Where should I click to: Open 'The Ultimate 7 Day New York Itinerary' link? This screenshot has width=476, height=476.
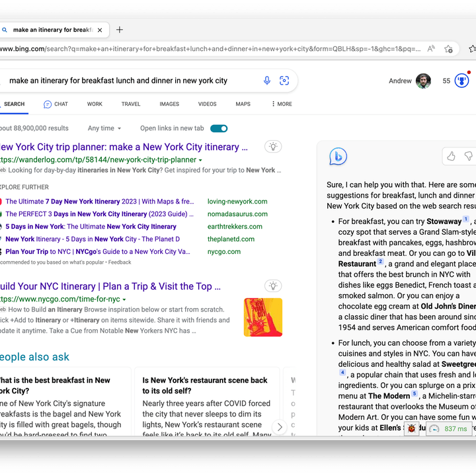click(x=99, y=202)
